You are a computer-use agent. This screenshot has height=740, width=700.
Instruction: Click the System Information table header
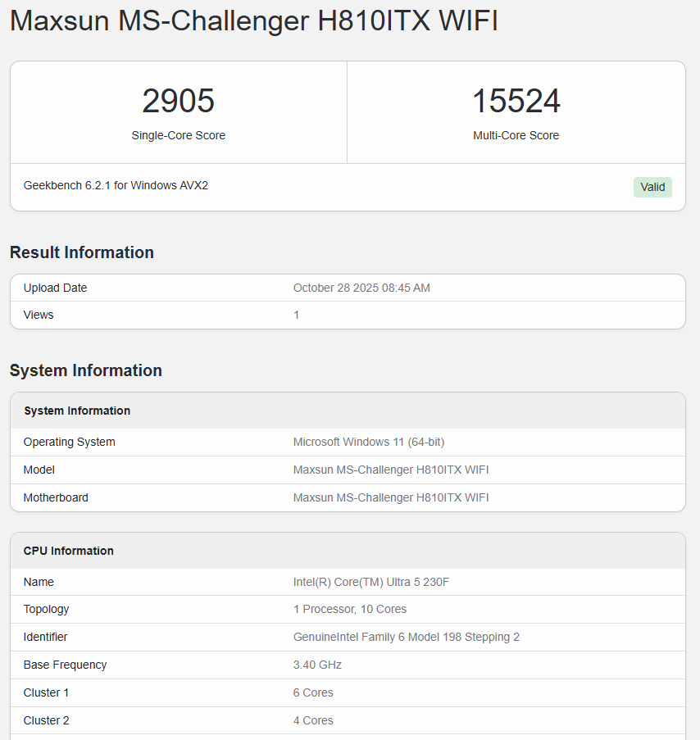pyautogui.click(x=77, y=411)
